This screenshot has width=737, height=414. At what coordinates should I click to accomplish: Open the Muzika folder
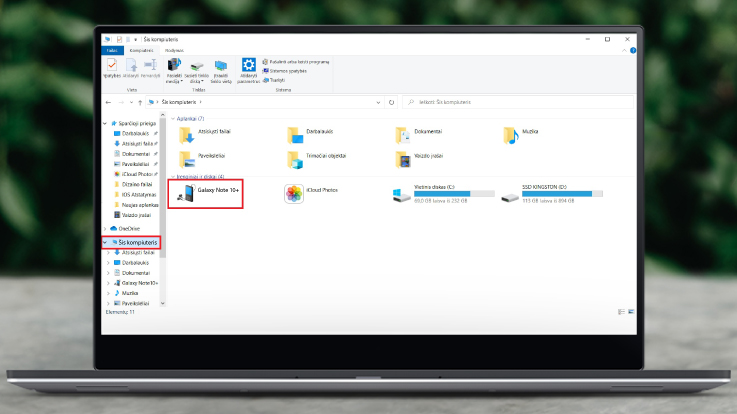coord(512,135)
